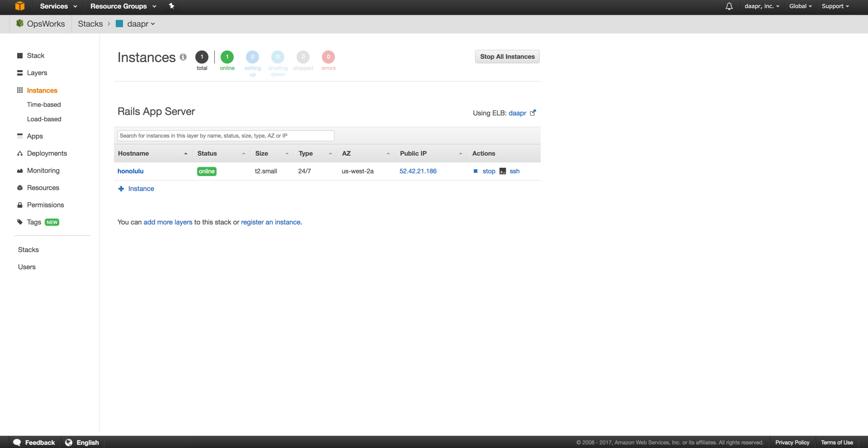Open the daapr, inc. account dropdown
Image resolution: width=868 pixels, height=448 pixels.
click(762, 6)
